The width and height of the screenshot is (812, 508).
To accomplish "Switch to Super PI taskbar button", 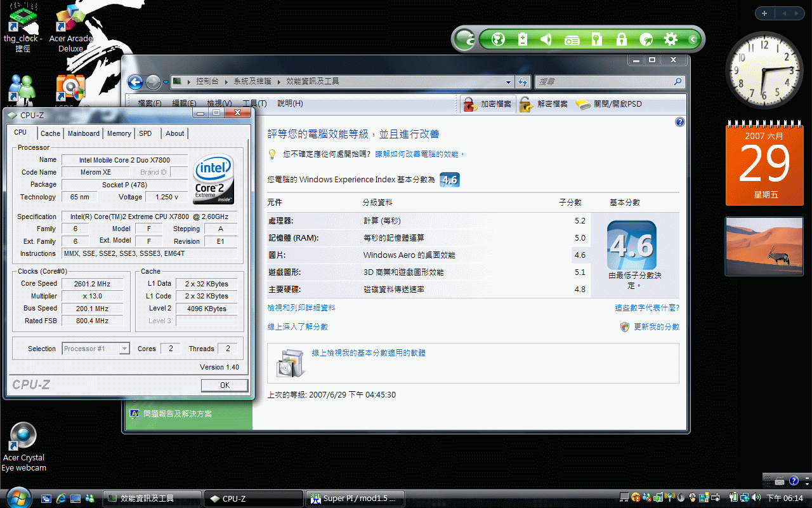I will click(x=355, y=498).
